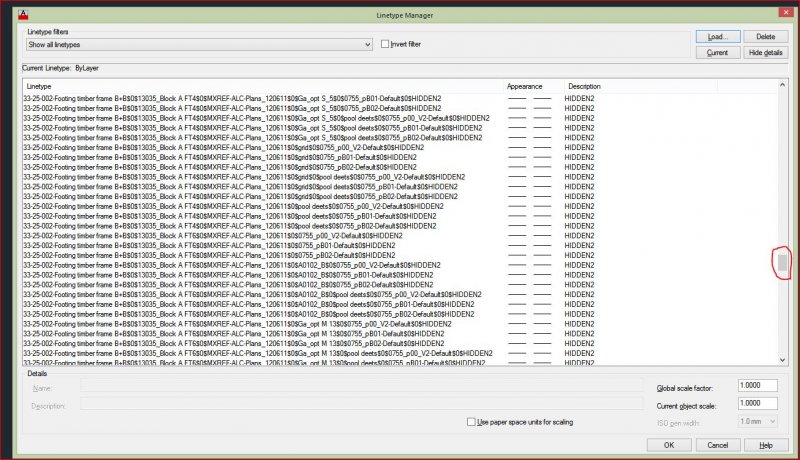Select row 'FT4...120611$0$pool deets$0$0755_pB01-Default$0$HIDDEN2'
This screenshot has width=800, height=460.
click(x=401, y=216)
